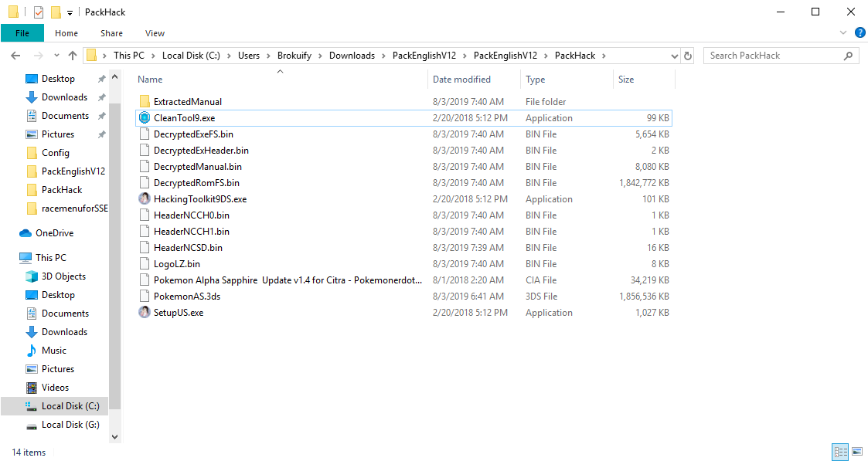Open the Share ribbon tab
The width and height of the screenshot is (868, 461).
(111, 33)
